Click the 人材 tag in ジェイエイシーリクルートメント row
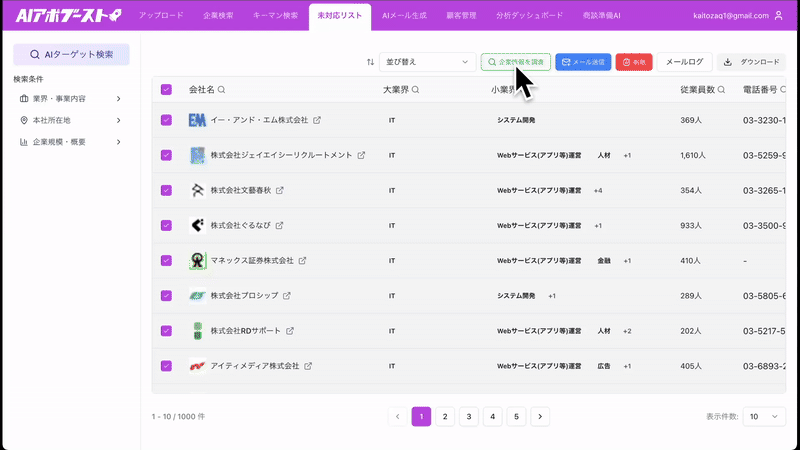Viewport: 800px width, 450px height. point(604,155)
